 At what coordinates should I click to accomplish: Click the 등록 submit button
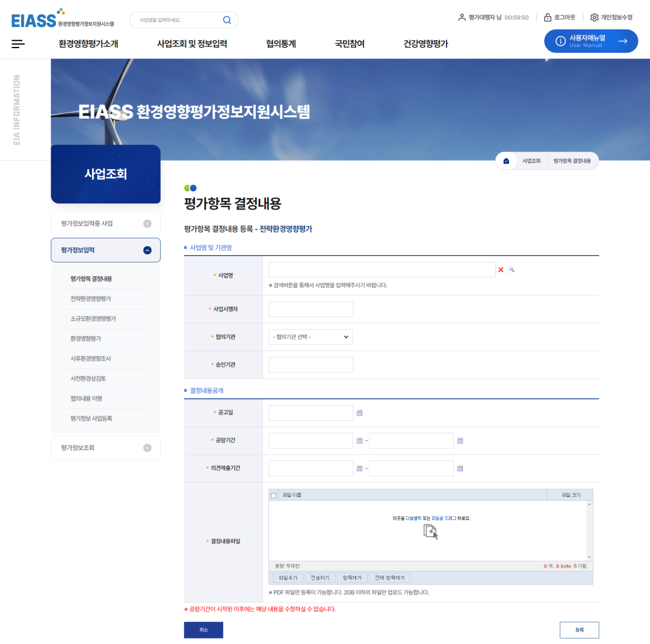(579, 630)
